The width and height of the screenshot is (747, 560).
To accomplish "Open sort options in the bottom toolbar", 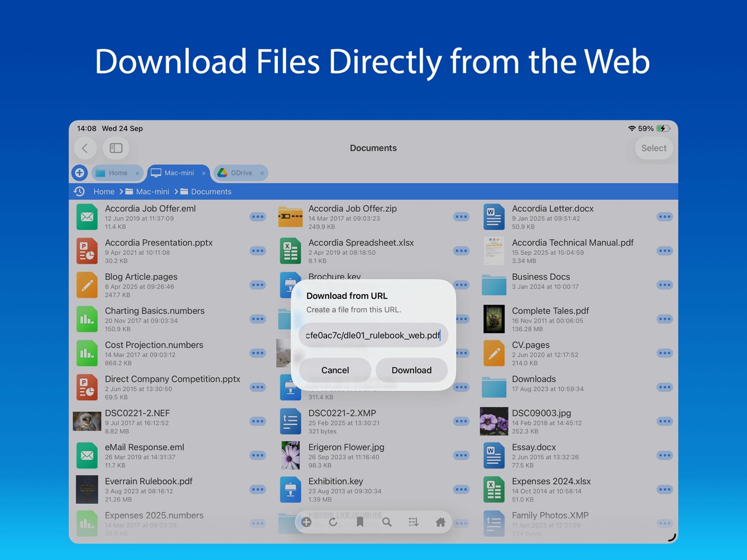I will tap(413, 522).
